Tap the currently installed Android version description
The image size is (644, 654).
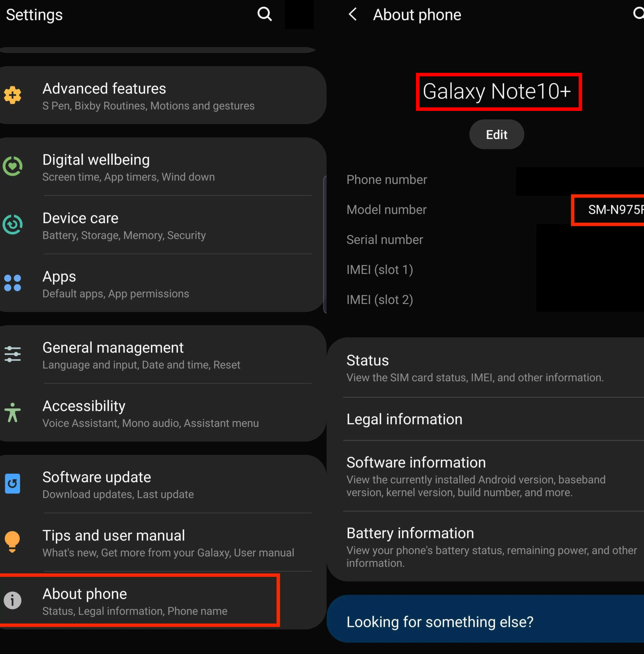[x=476, y=486]
